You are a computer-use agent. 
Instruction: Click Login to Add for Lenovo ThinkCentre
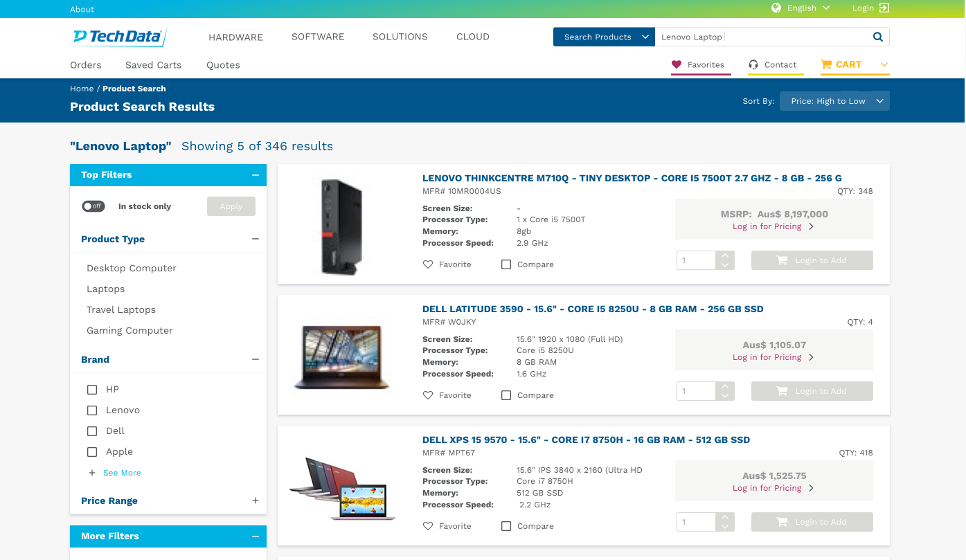click(x=812, y=260)
